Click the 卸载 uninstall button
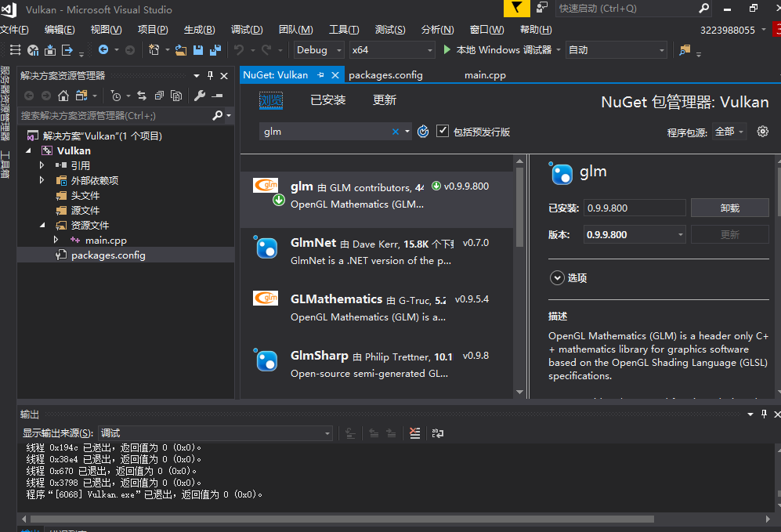Viewport: 781px width, 532px height. click(x=730, y=208)
